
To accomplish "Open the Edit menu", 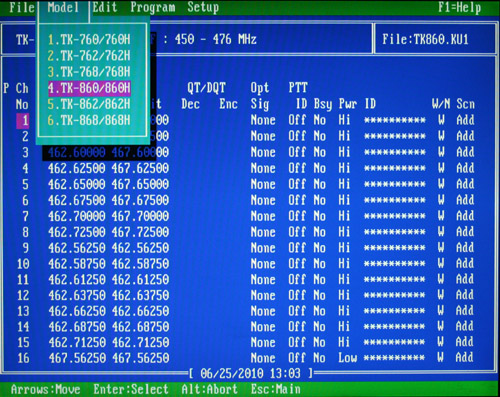I will click(x=105, y=7).
